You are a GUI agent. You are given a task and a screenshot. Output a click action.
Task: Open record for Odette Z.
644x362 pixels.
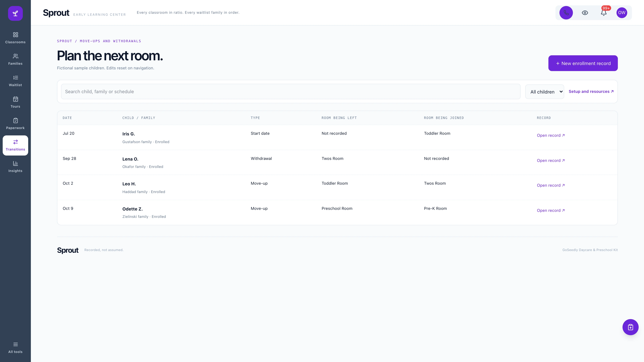click(x=551, y=210)
